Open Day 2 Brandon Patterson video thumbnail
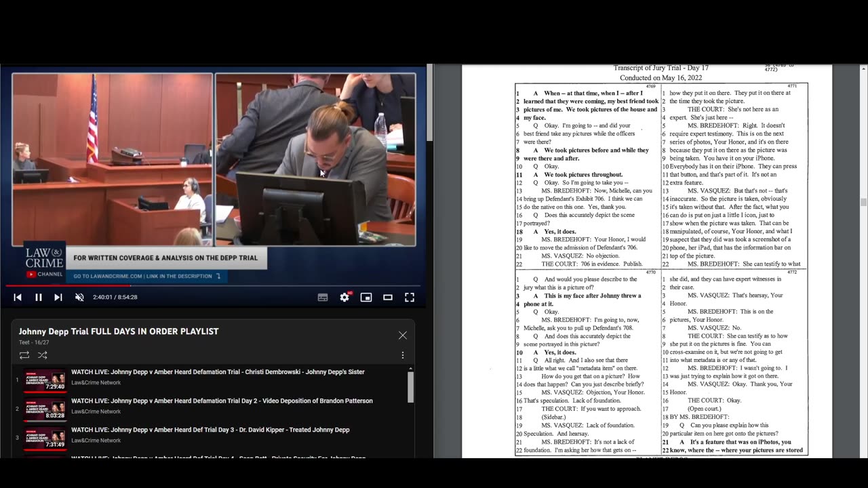The image size is (868, 488). [45, 409]
